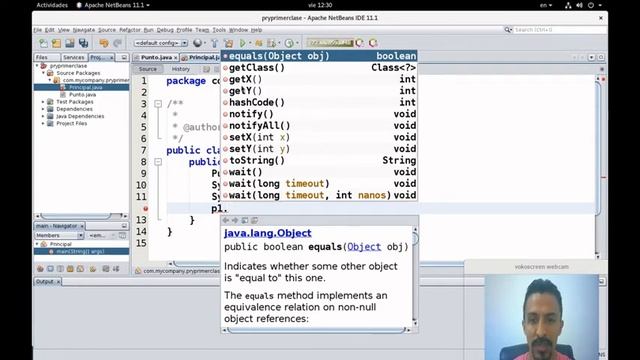Run the project with green play icon
This screenshot has height=360, width=640.
pyautogui.click(x=243, y=43)
